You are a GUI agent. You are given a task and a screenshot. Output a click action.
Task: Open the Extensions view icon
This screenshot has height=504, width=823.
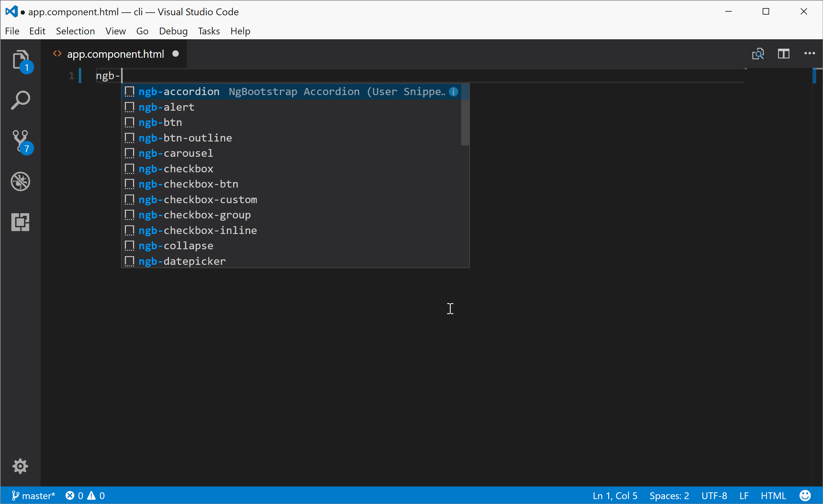21,222
